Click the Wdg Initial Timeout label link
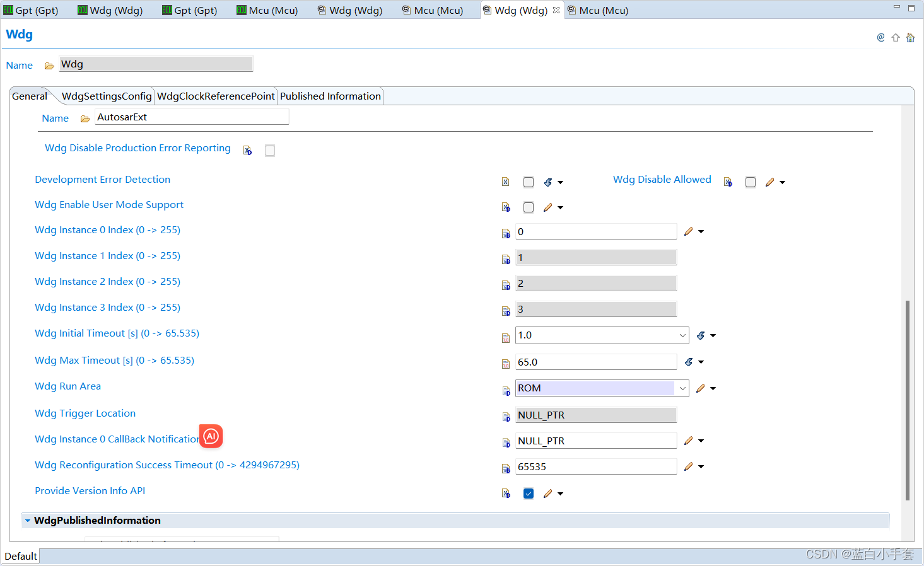Screen dimensions: 924x566 coord(117,333)
